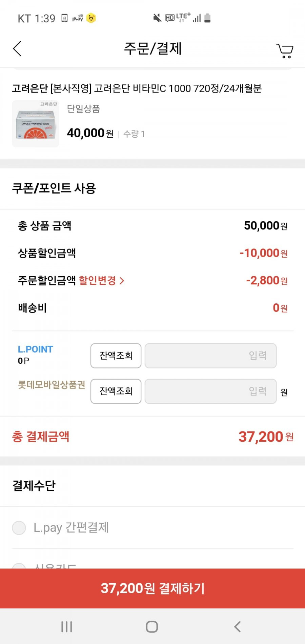305x644 pixels.
Task: Select L.pay 간편결제 radio button
Action: coord(19,528)
